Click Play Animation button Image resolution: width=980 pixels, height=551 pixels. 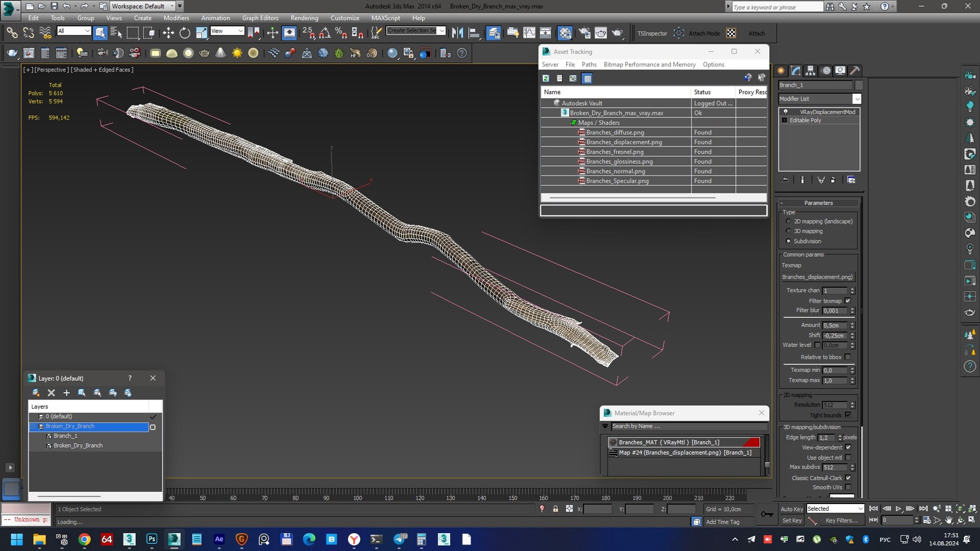898,509
